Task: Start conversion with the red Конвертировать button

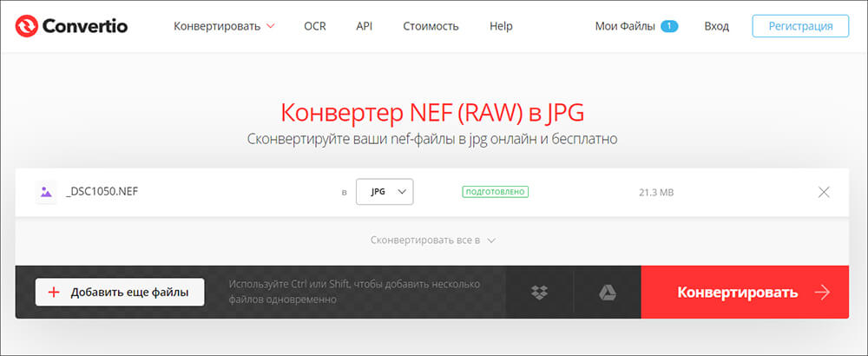Action: [745, 293]
